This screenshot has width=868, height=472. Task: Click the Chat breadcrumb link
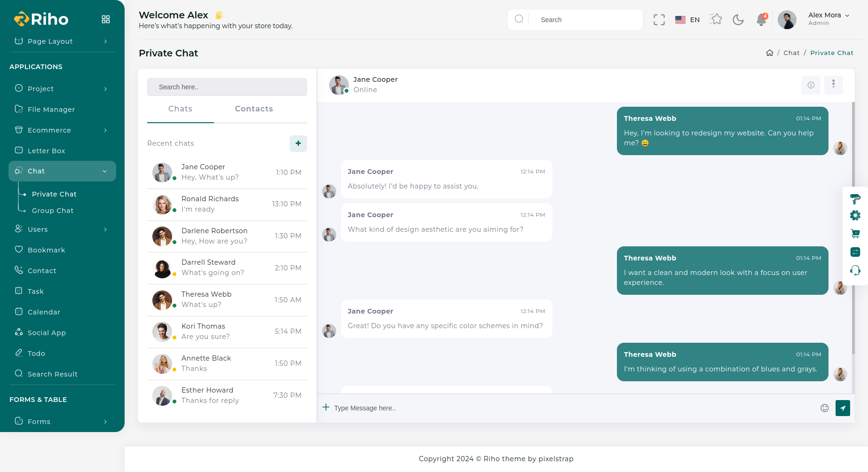pos(791,53)
